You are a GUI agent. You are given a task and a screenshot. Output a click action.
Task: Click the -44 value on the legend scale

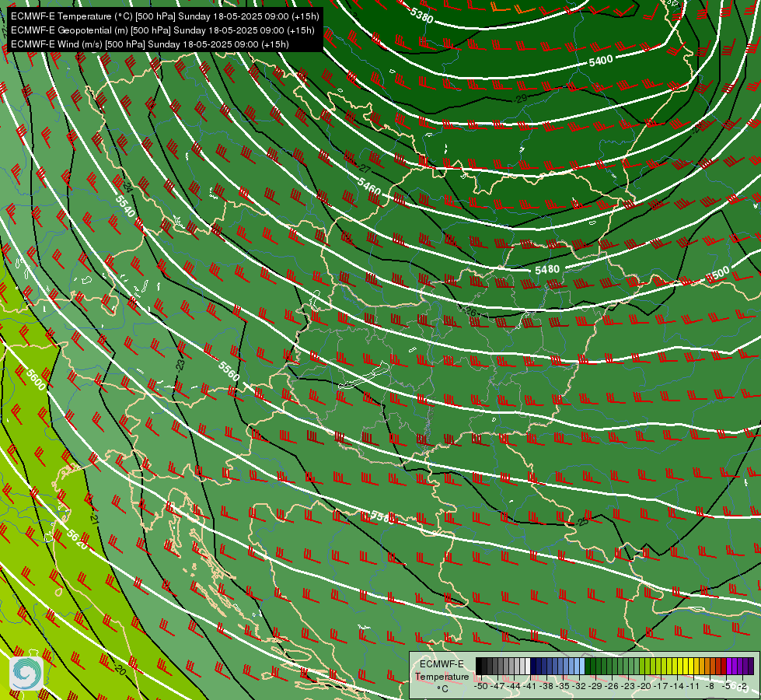tap(514, 686)
